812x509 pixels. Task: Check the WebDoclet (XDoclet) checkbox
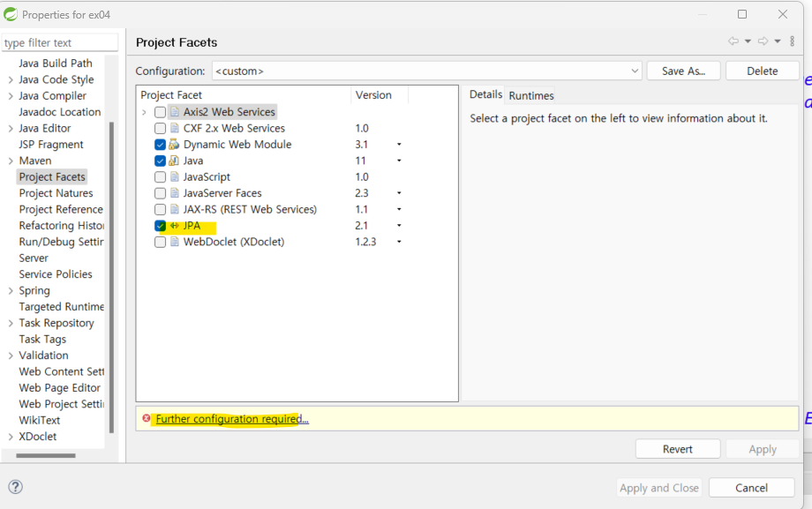pos(160,242)
